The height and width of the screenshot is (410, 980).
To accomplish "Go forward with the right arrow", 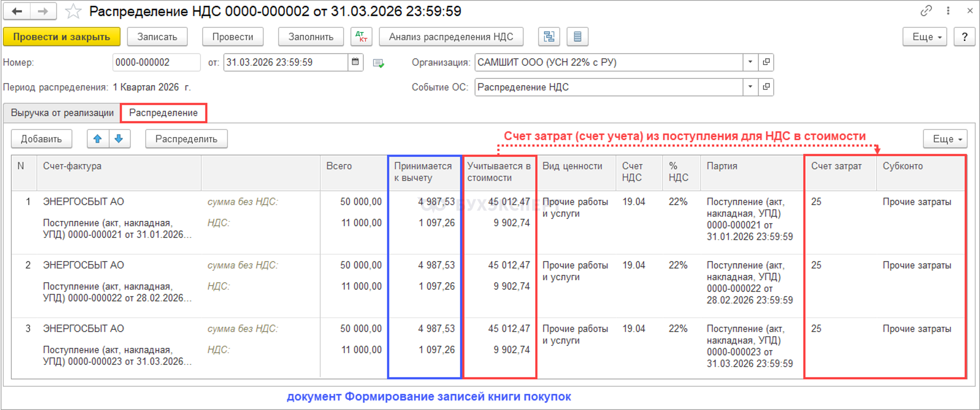I will [43, 11].
